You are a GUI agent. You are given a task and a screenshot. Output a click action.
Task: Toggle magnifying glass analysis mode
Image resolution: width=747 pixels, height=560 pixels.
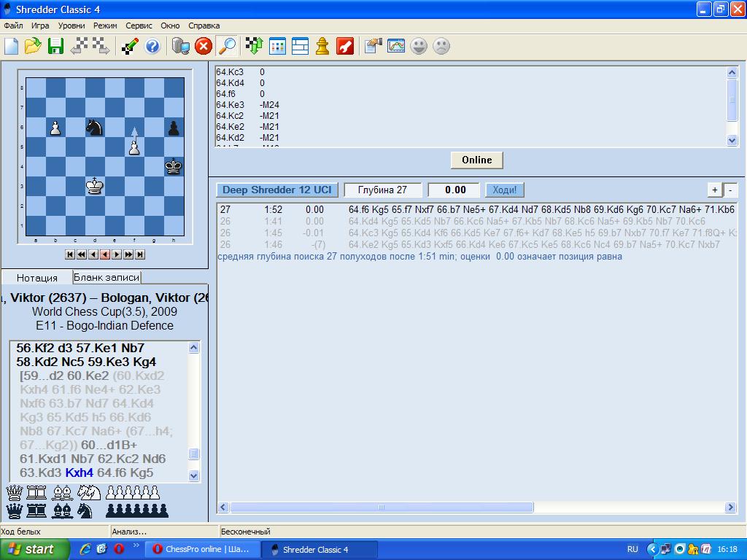[x=227, y=47]
